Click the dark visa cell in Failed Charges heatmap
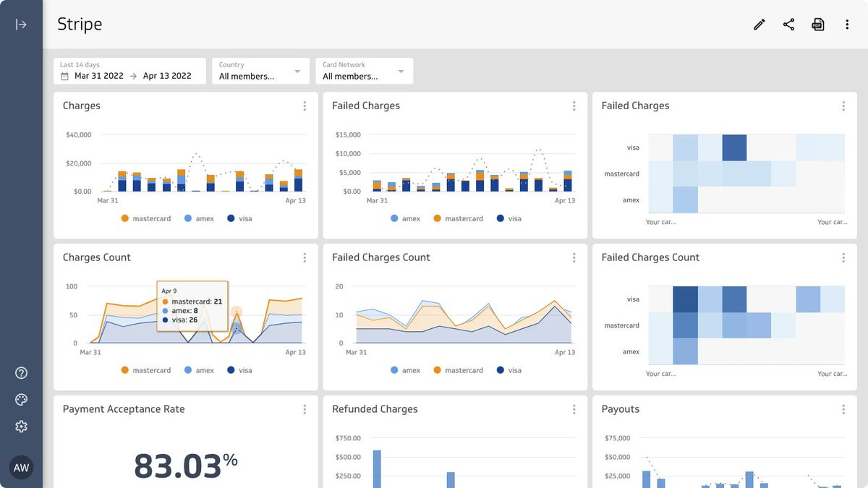 point(734,147)
